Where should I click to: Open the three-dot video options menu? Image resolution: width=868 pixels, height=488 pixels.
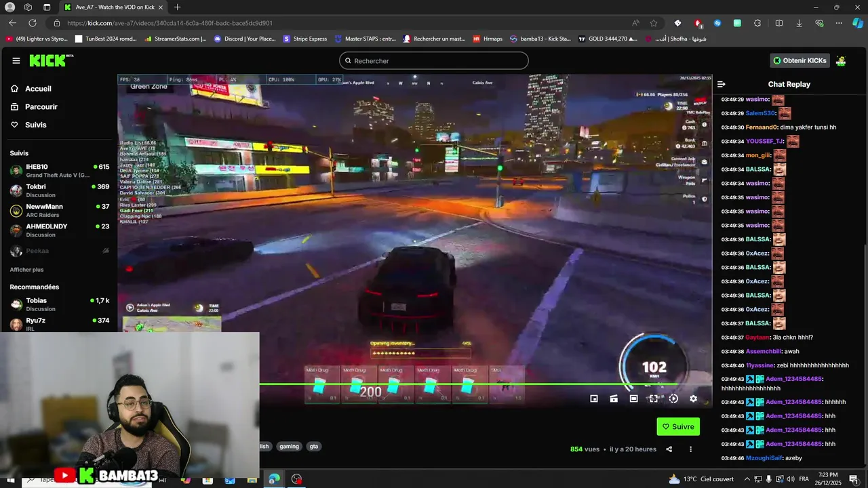click(691, 449)
